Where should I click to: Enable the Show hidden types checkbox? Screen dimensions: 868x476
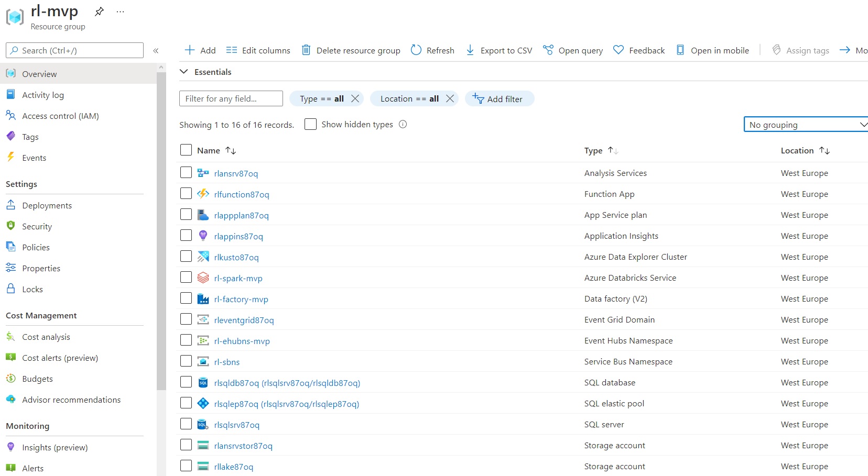tap(310, 124)
